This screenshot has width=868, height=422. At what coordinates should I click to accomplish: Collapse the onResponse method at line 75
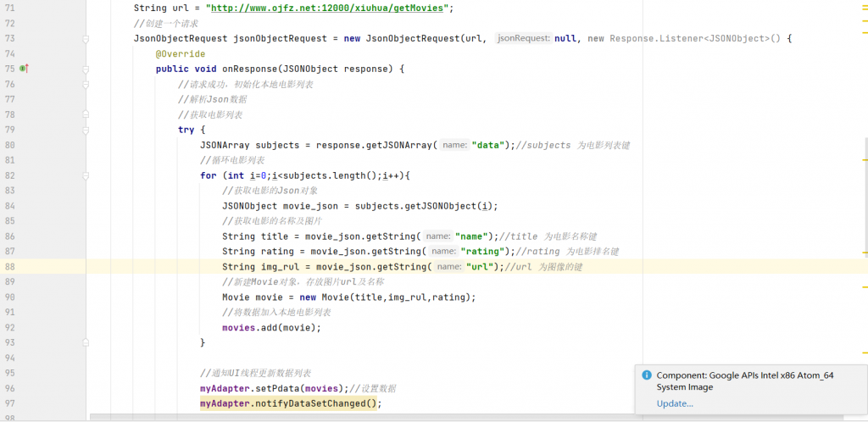coord(86,69)
